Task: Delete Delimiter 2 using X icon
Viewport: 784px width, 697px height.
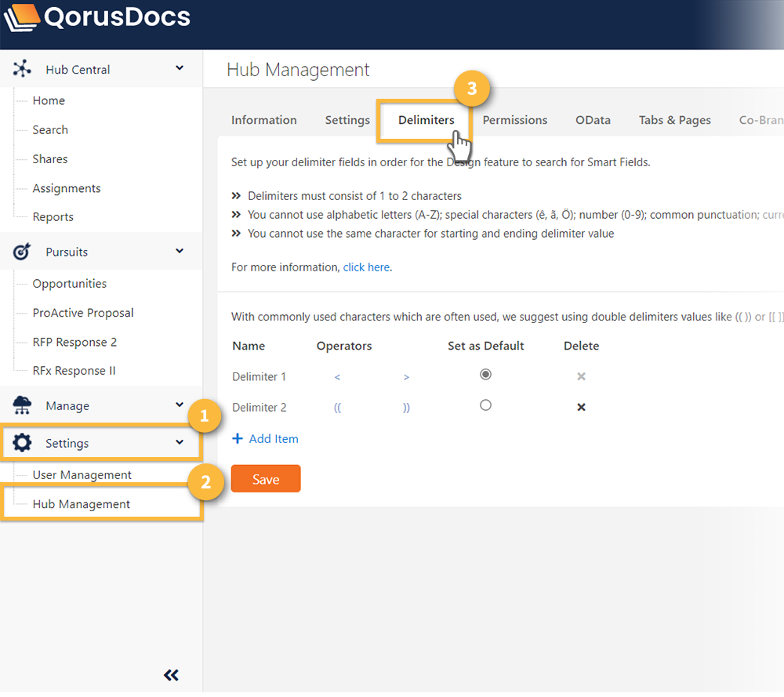Action: (581, 408)
